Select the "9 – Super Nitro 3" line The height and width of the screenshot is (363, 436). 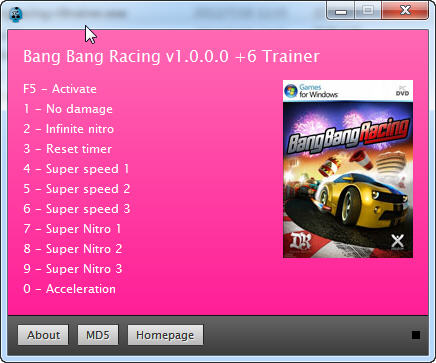[73, 269]
